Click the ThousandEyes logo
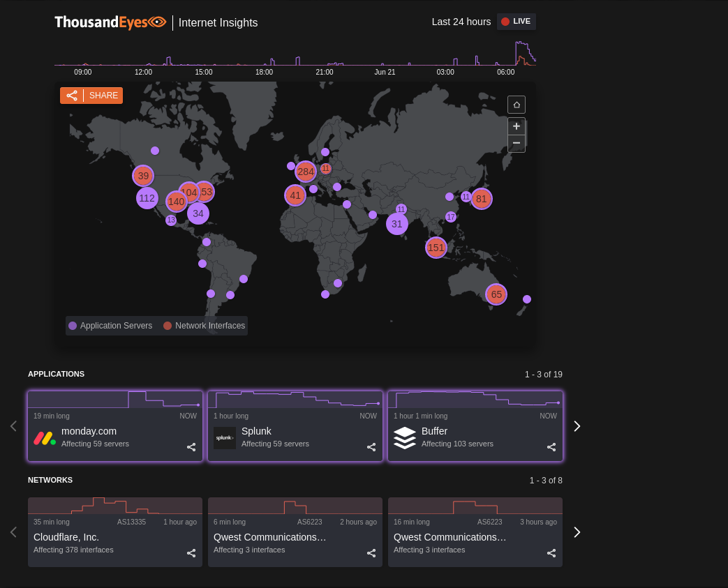 click(110, 22)
